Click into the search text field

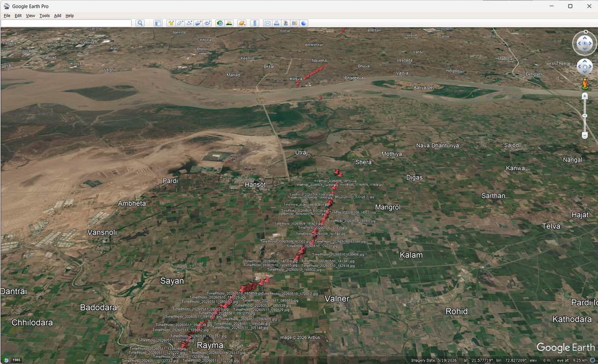coord(66,23)
